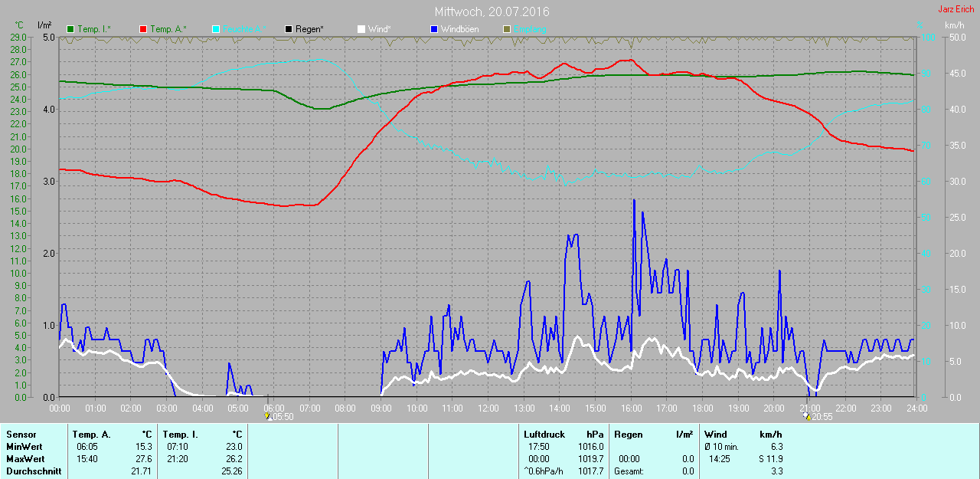Click the 'Gesamt:' rain total label

coord(629,471)
